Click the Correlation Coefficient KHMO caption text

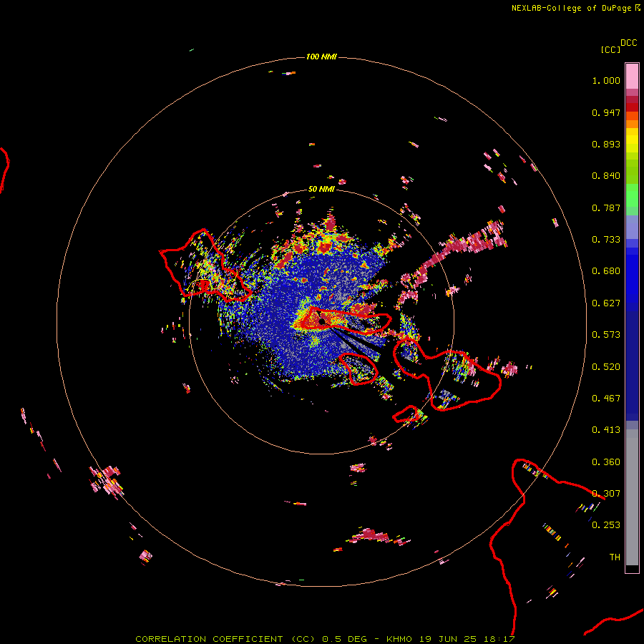(x=325, y=639)
